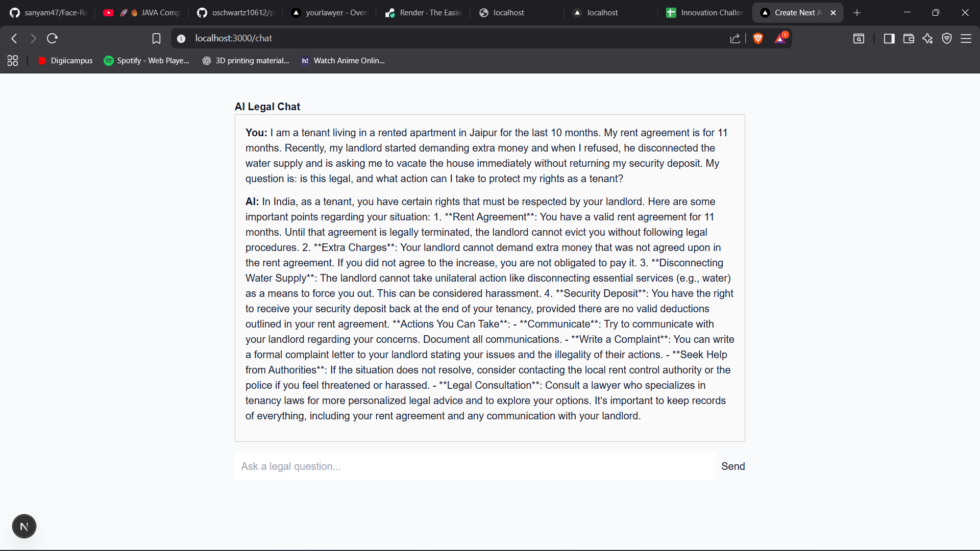Open the Spotify Web Player bookmark
This screenshot has height=551, width=980.
click(x=146, y=61)
